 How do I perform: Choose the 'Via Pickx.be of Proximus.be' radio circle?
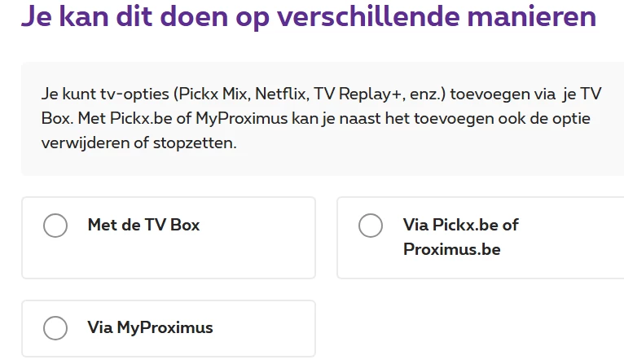coord(371,226)
